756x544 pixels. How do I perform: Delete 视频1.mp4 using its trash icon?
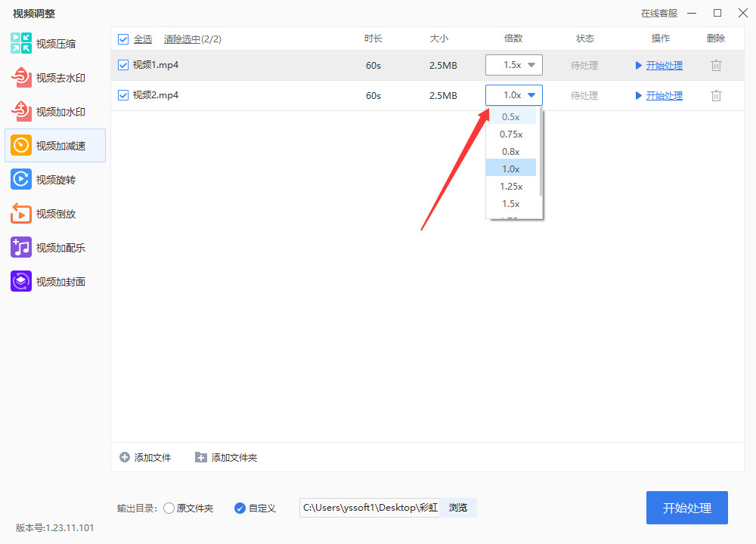tap(716, 66)
